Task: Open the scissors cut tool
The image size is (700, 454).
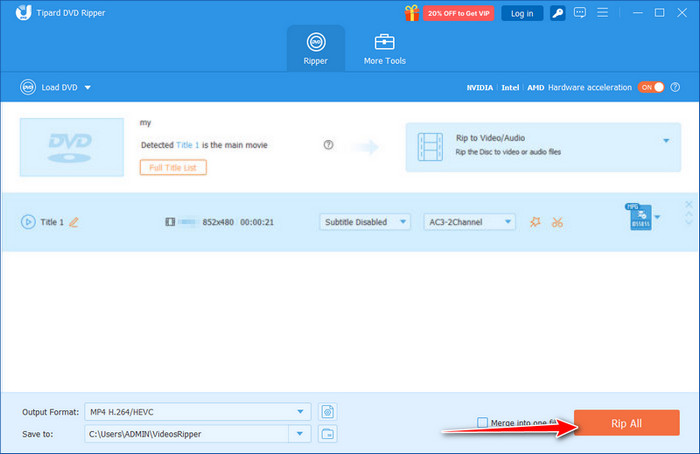Action: pyautogui.click(x=558, y=222)
